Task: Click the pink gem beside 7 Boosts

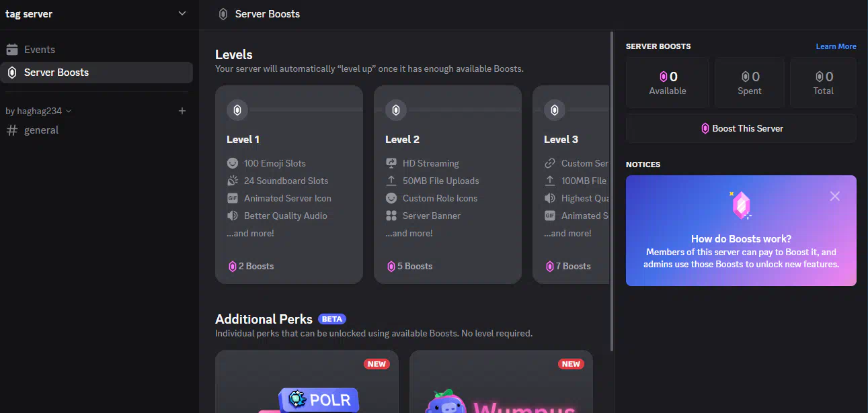Action: (550, 267)
